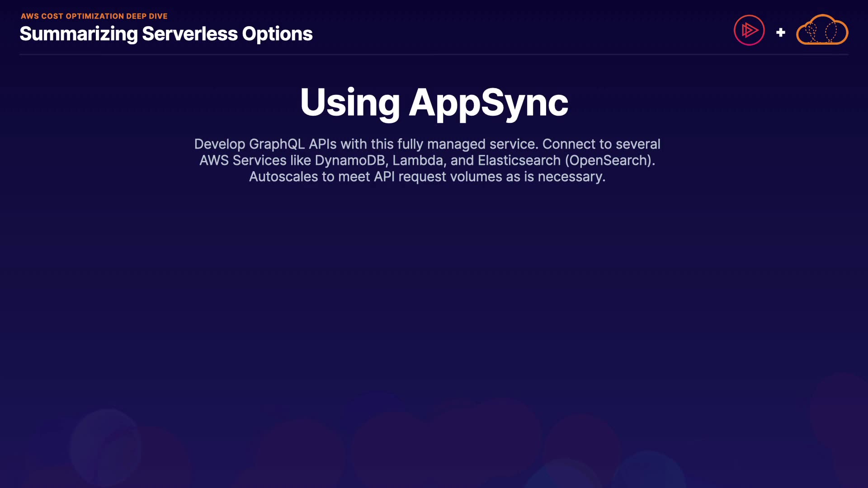This screenshot has width=868, height=488.
Task: Click the word 'Elasticsearch' in the description
Action: pos(519,160)
